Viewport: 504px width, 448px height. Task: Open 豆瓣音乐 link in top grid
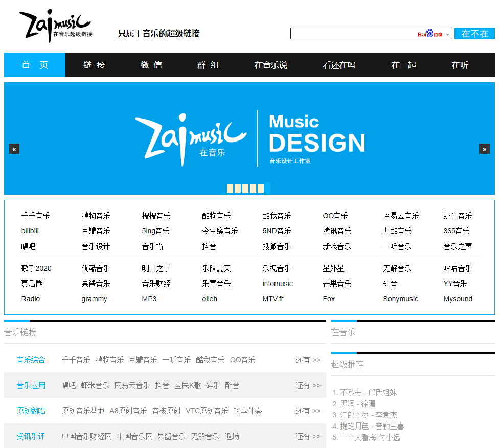(x=96, y=231)
